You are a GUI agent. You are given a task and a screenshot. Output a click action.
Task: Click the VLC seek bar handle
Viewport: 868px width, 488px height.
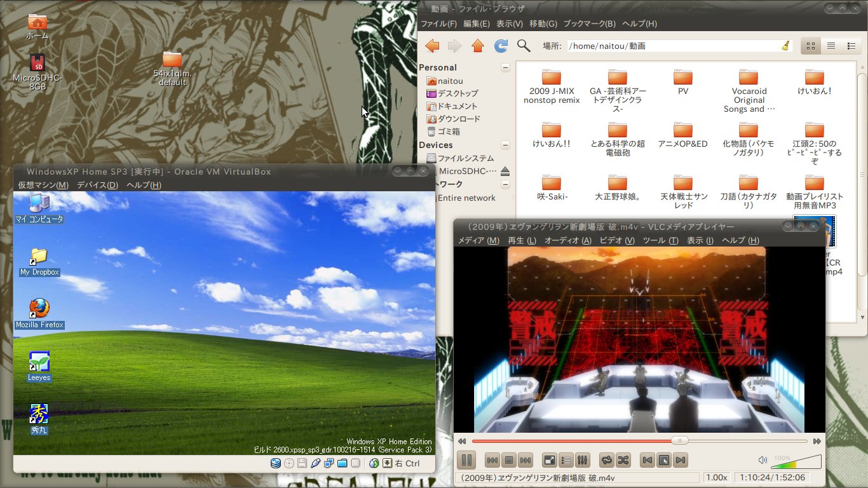click(680, 441)
